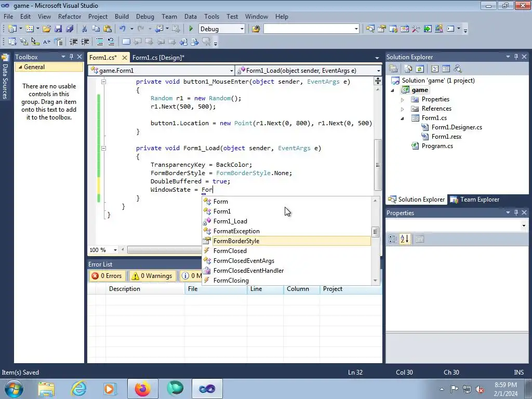Image resolution: width=532 pixels, height=399 pixels.
Task: Open Firefox from the taskbar
Action: coord(142,389)
